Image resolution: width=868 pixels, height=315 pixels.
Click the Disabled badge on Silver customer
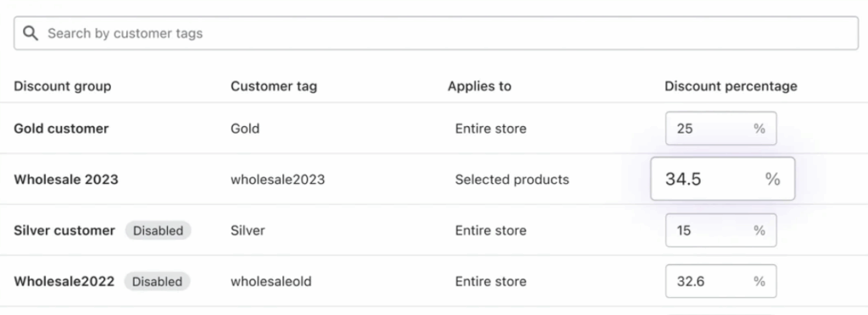coord(158,230)
